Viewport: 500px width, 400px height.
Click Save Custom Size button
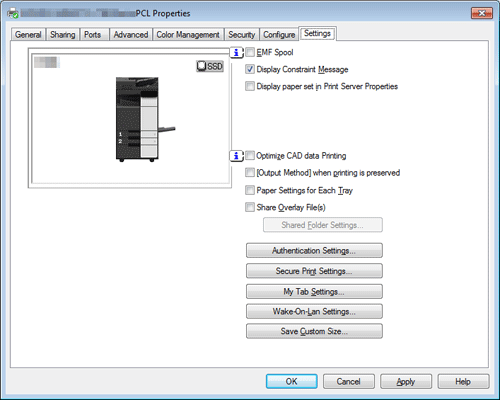314,331
